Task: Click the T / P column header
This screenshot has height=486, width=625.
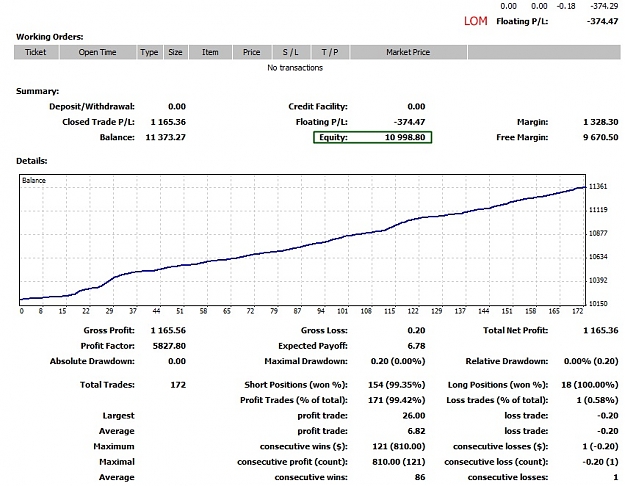Action: coord(330,52)
